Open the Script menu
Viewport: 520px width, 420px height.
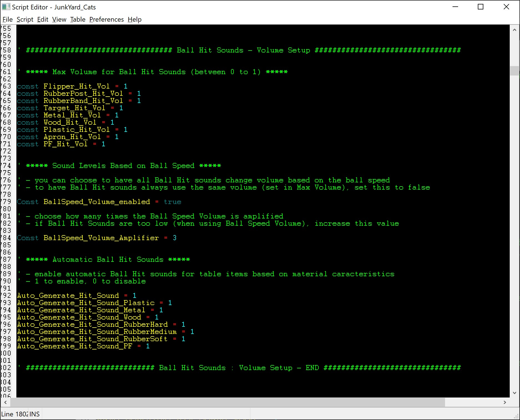tap(25, 19)
